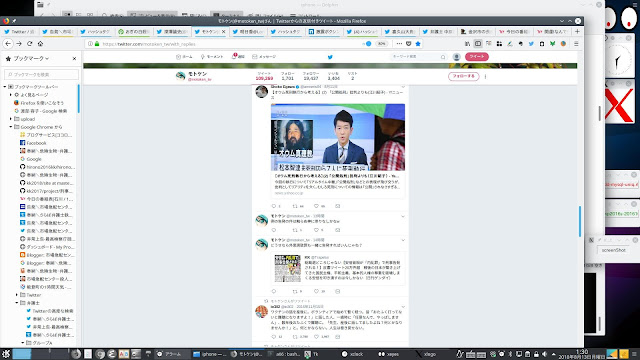Screen dimensions: 640x360
Task: Open the Twitterの高度な検索 bookmark
Action: point(49,311)
